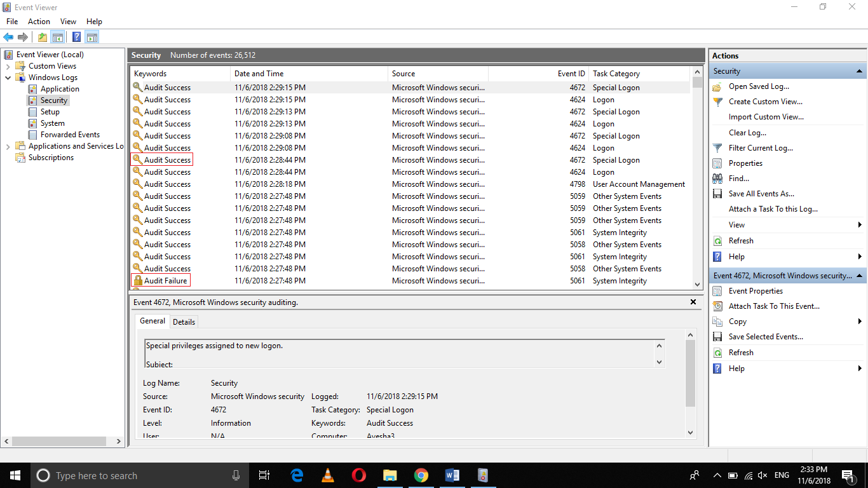Click the event description scroll down arrow
The height and width of the screenshot is (488, 868).
[659, 362]
